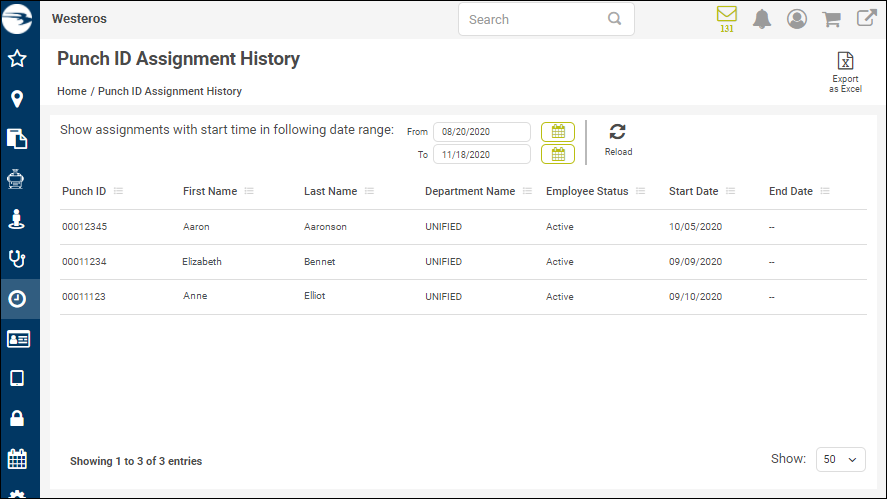
Task: Open the padlock security sidebar icon
Action: click(x=17, y=418)
